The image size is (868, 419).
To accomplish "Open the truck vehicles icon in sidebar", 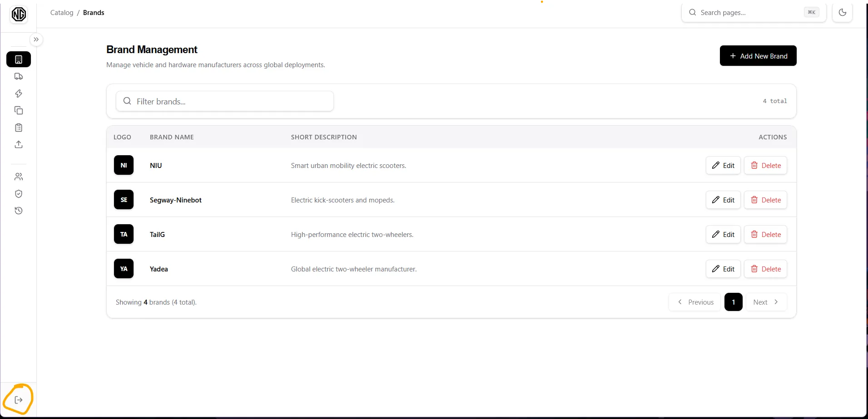I will pos(19,76).
